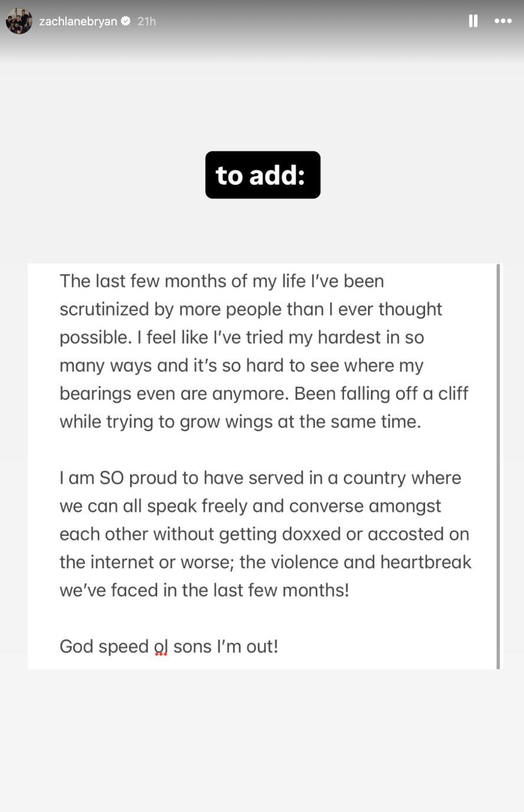Click the sentence starting "The last few months"
The width and height of the screenshot is (524, 812).
(221, 281)
